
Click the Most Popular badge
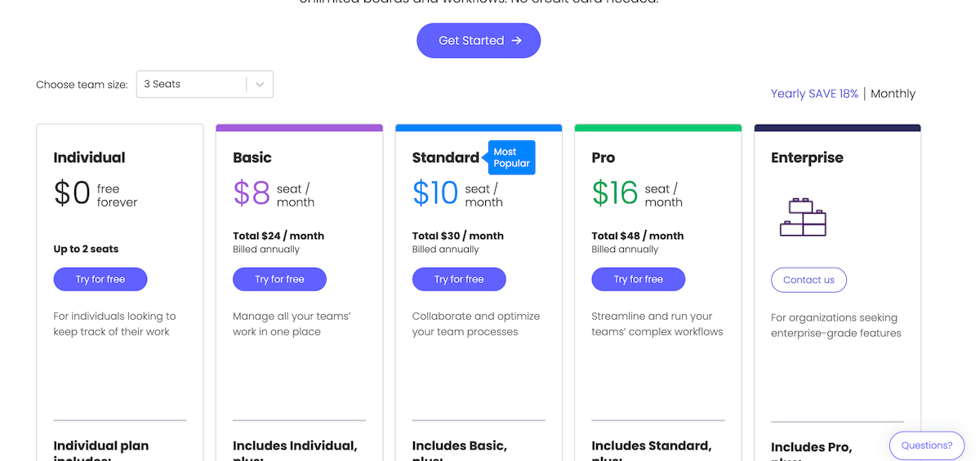(x=511, y=157)
